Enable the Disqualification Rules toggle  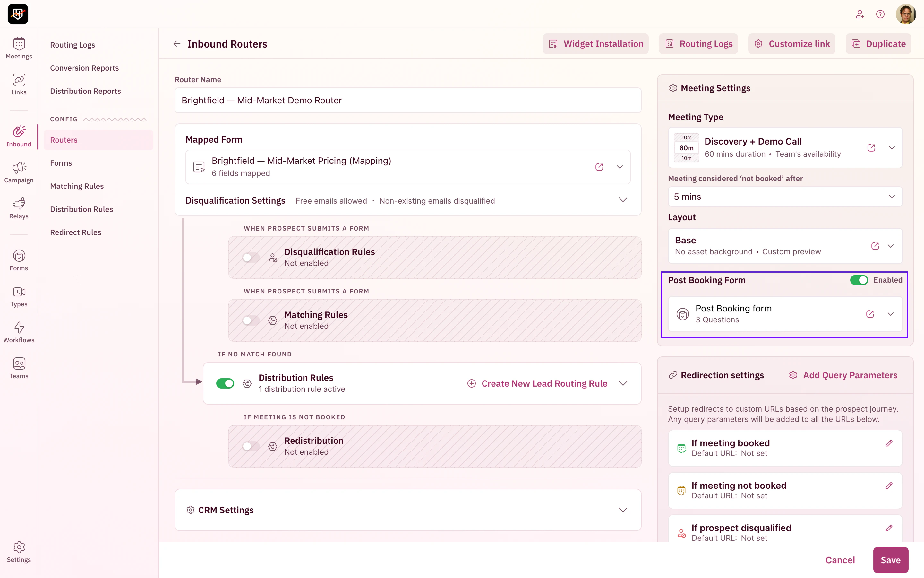point(251,258)
